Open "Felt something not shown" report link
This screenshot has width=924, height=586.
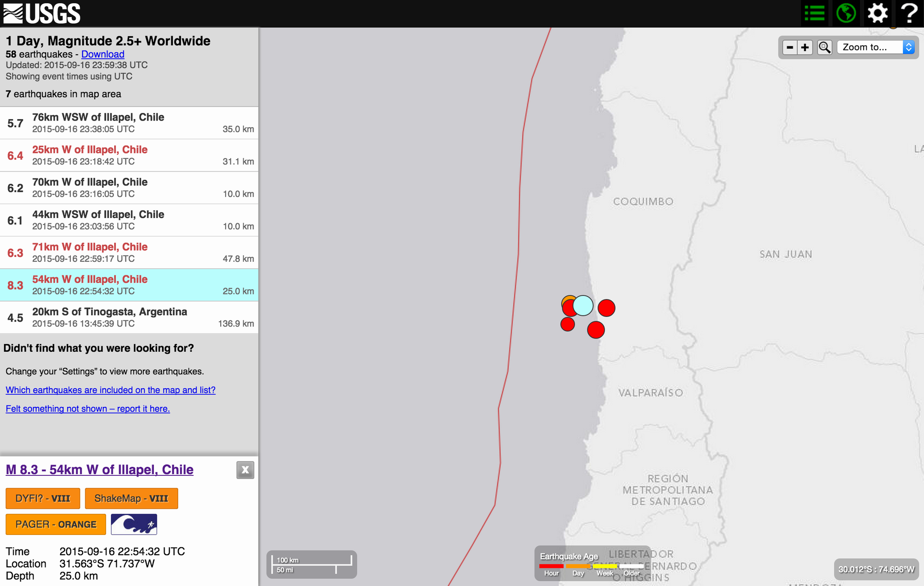click(x=88, y=409)
